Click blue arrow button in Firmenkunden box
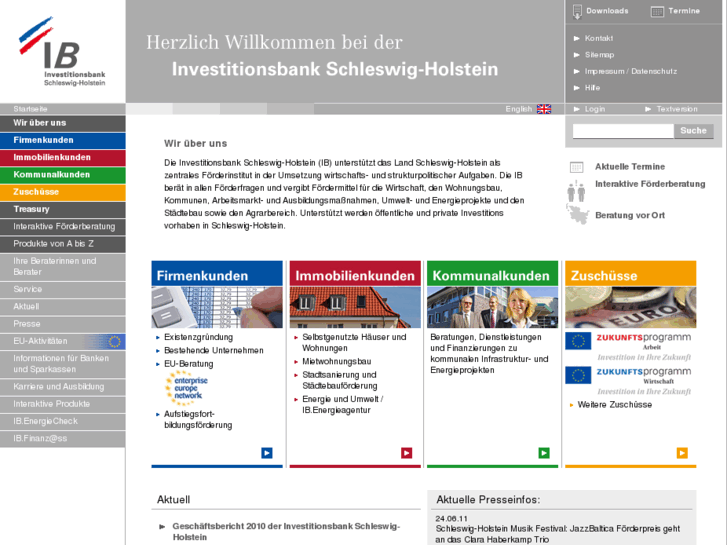 (267, 453)
